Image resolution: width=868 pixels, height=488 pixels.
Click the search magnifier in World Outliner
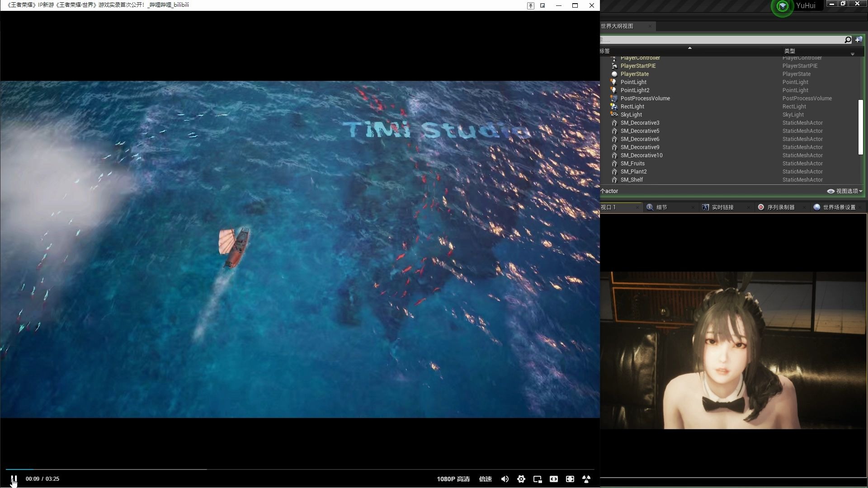pyautogui.click(x=848, y=40)
